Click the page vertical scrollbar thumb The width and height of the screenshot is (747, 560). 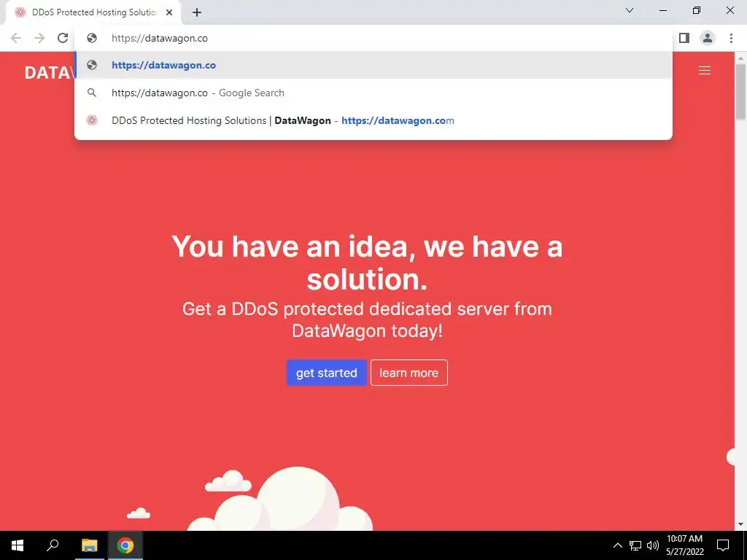click(x=740, y=91)
